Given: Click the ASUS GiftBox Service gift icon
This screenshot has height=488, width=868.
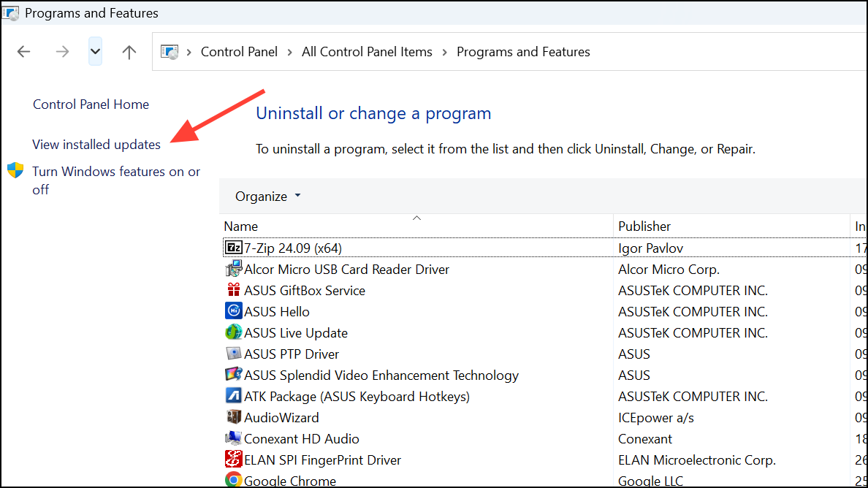Looking at the screenshot, I should [233, 290].
